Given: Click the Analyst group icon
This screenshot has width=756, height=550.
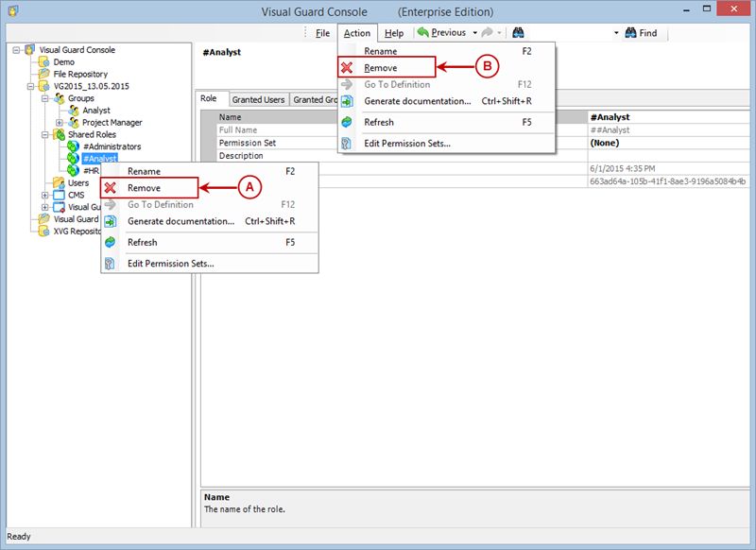Looking at the screenshot, I should click(74, 110).
